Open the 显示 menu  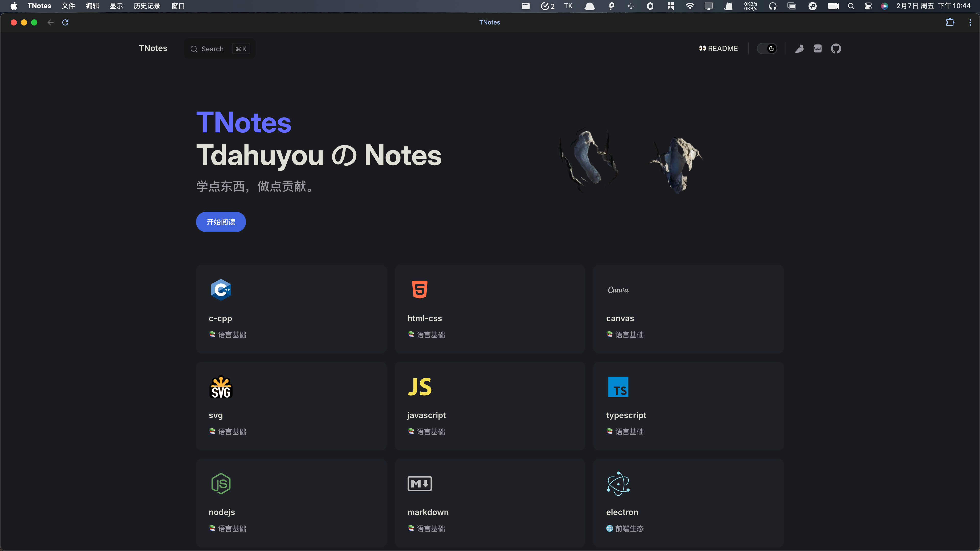pyautogui.click(x=116, y=6)
